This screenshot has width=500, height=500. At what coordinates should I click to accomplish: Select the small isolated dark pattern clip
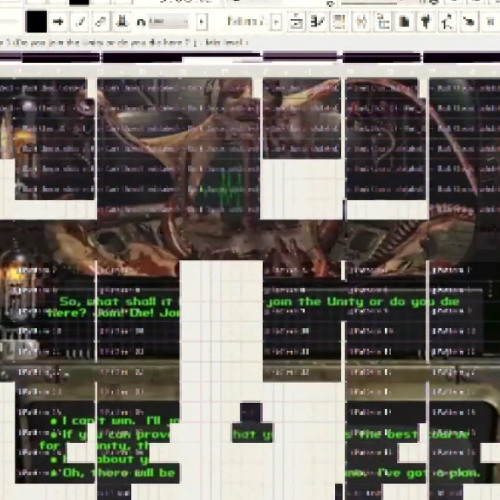251,412
